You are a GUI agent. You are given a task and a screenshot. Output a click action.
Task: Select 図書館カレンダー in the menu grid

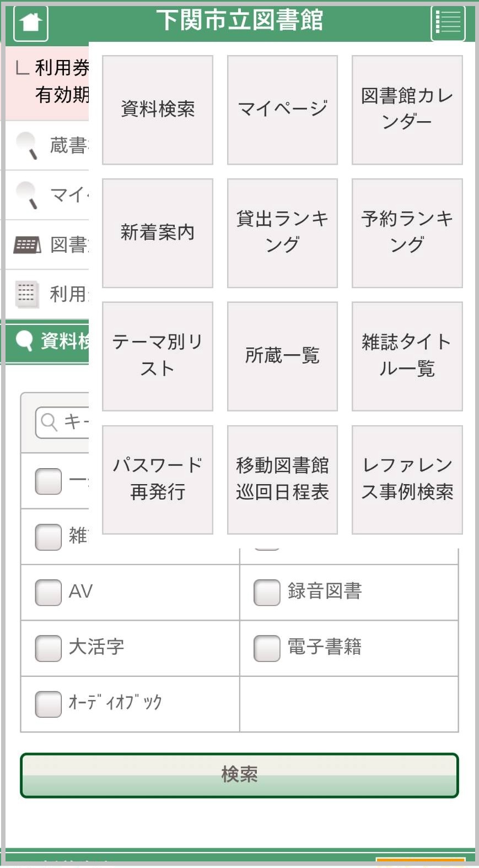406,109
